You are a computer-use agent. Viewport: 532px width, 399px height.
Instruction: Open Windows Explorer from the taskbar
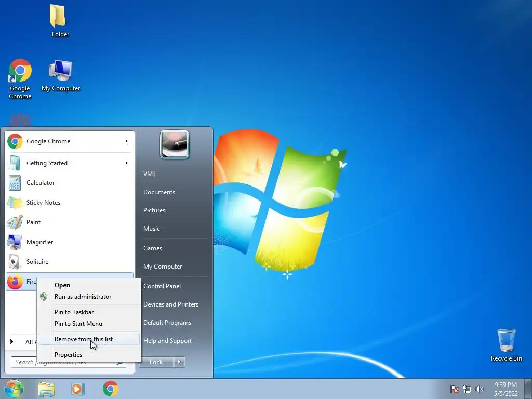(x=46, y=389)
